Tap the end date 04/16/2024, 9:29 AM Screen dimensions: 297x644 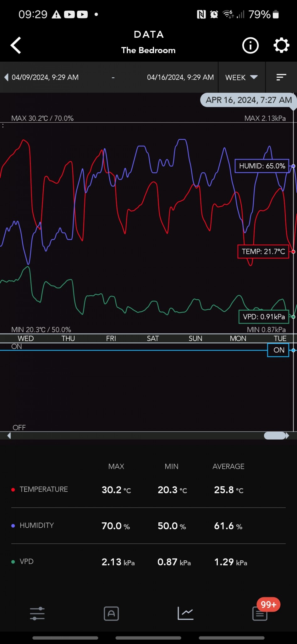(180, 77)
